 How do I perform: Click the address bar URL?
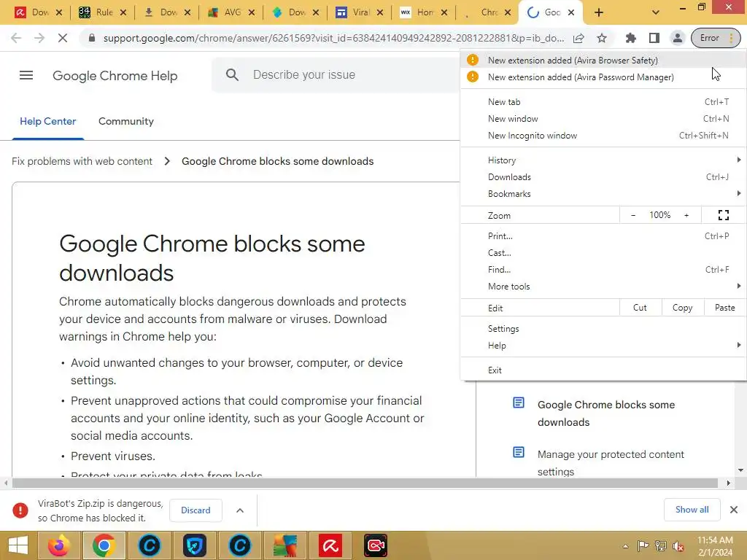point(333,38)
